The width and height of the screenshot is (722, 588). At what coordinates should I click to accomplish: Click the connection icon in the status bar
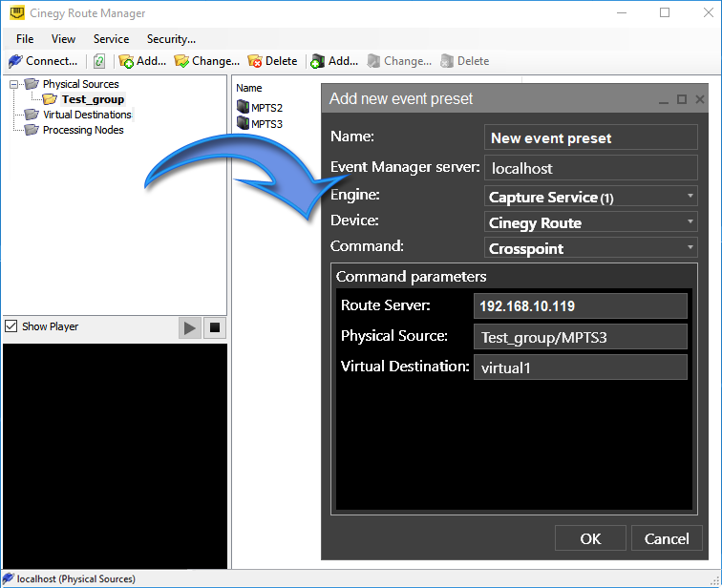tap(9, 577)
